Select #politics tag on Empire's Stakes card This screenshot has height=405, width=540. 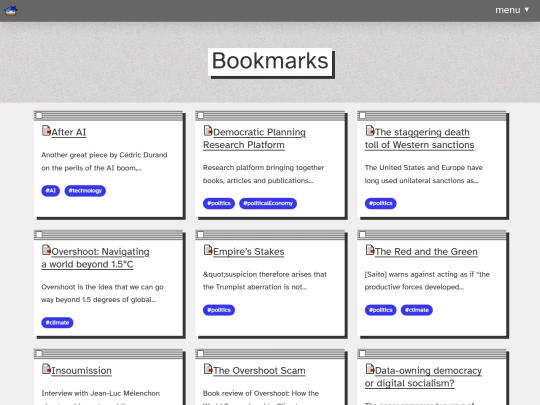219,310
